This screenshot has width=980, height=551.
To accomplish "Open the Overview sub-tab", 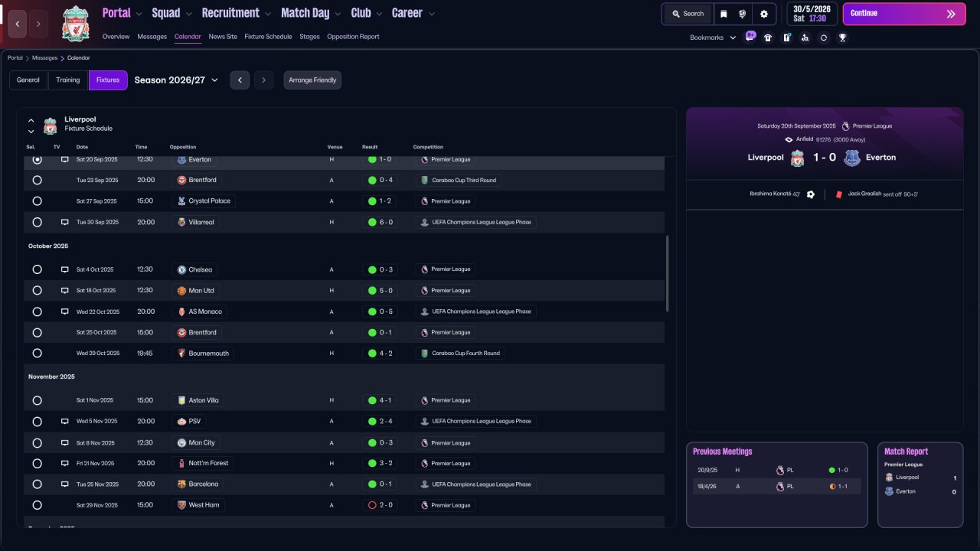I will [x=116, y=37].
